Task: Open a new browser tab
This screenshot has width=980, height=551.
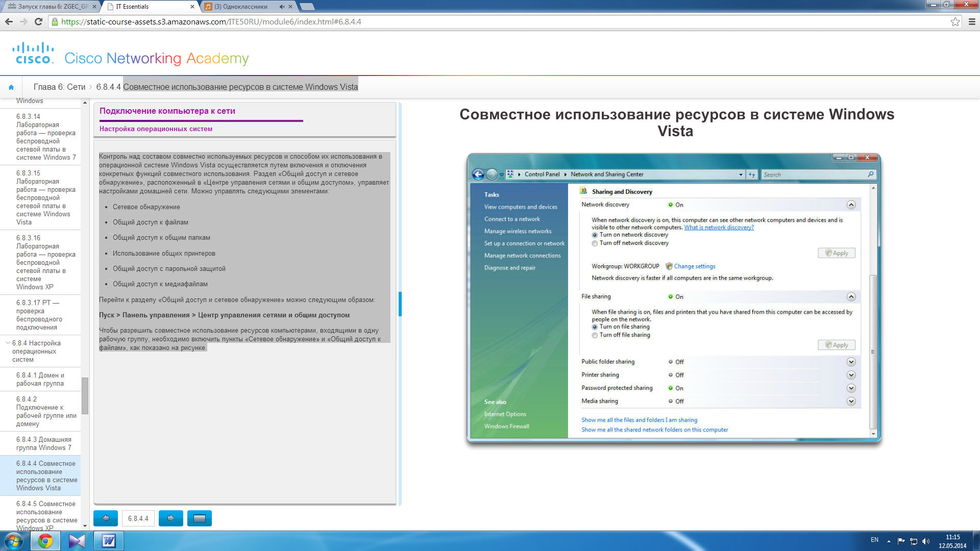Action: pos(307,7)
